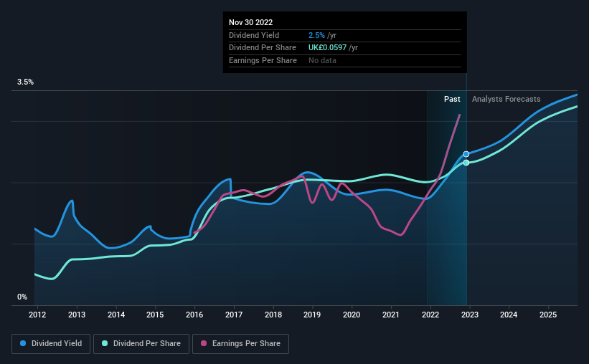The height and width of the screenshot is (364, 589).
Task: Click the 2012 x-axis year label
Action: 37,315
